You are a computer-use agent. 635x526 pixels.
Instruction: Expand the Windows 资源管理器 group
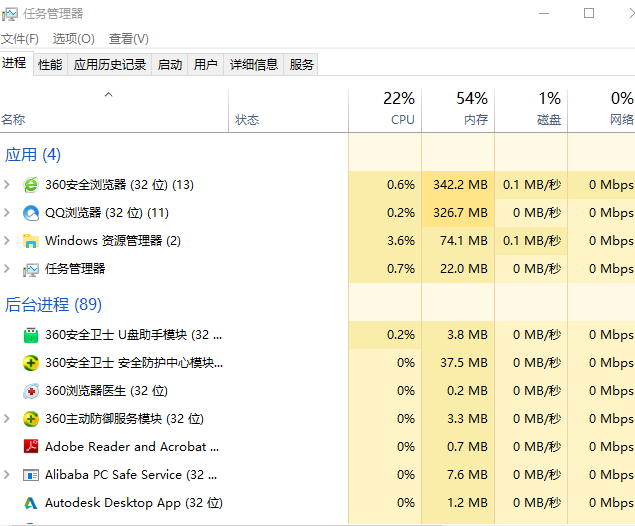pyautogui.click(x=8, y=241)
